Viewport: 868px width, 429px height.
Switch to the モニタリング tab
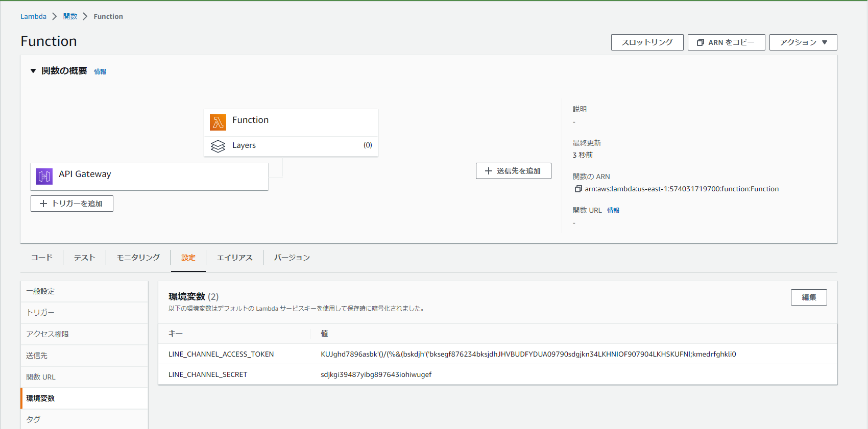coord(138,258)
